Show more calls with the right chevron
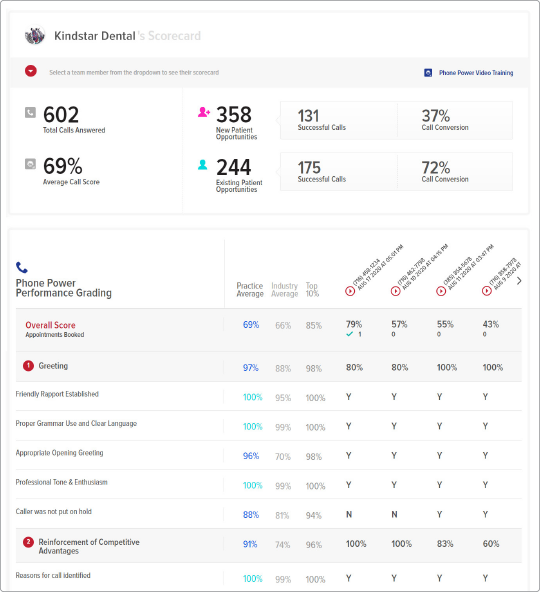 pos(519,281)
